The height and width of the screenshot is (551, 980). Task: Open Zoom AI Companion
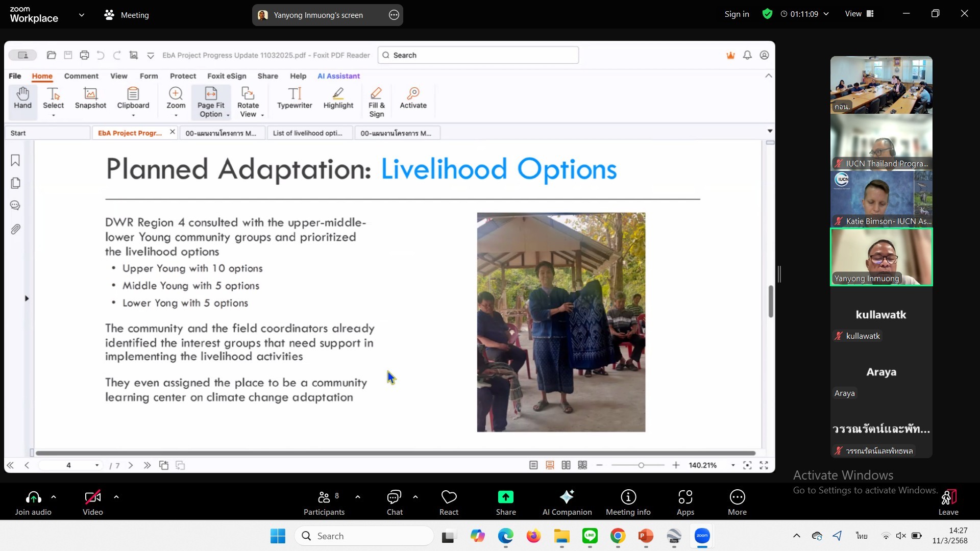[x=567, y=503]
